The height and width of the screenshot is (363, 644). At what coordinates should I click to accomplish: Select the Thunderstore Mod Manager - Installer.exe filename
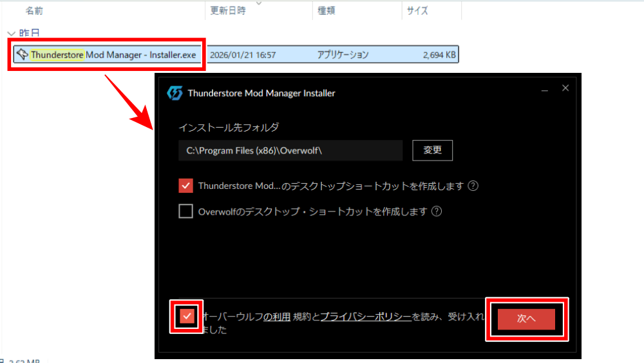coord(113,55)
